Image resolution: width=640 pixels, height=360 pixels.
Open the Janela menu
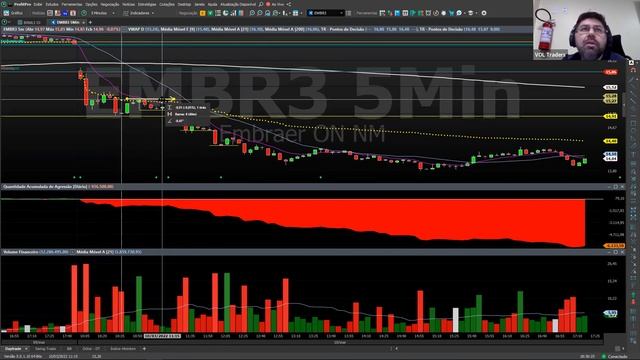coord(200,4)
